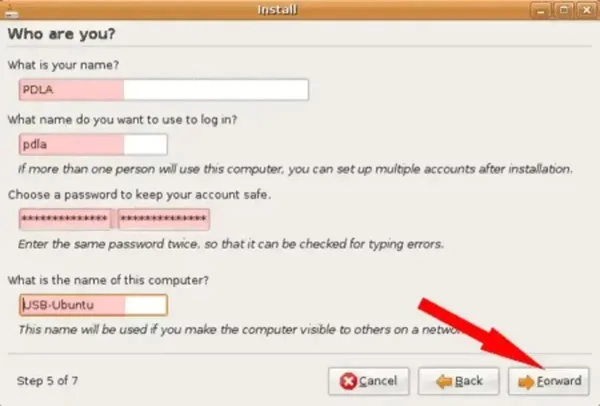Image resolution: width=600 pixels, height=406 pixels.
Task: Minimize the Install window
Action: coord(540,10)
